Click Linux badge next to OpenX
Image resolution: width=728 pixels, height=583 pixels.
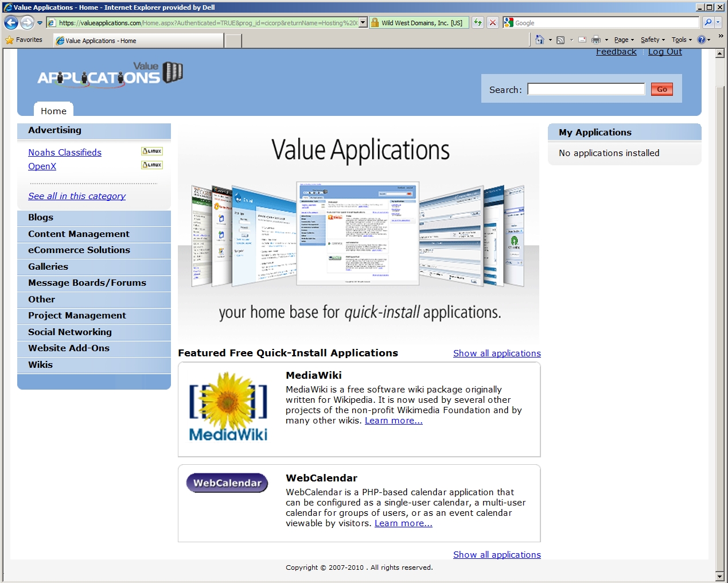pyautogui.click(x=152, y=165)
